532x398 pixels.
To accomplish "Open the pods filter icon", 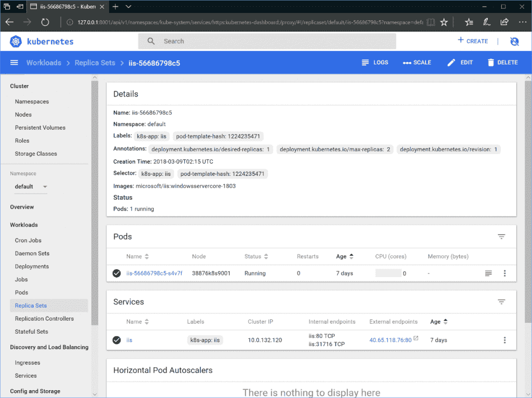I will 501,237.
